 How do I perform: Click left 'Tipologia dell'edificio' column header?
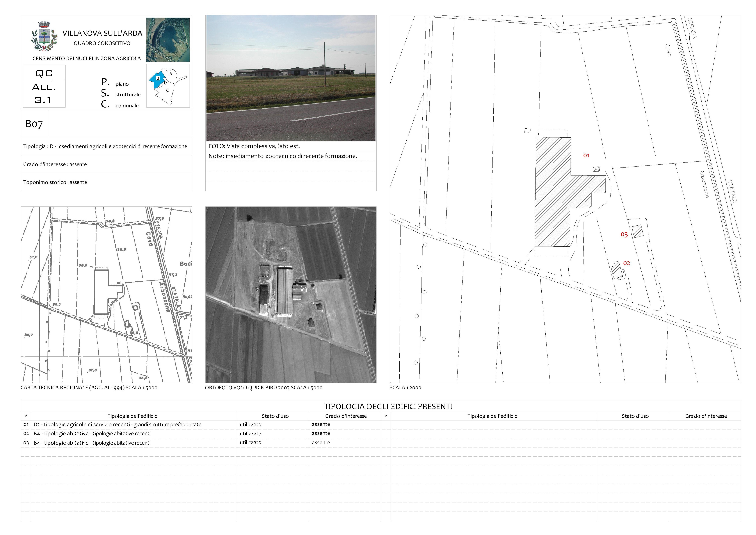coord(132,416)
